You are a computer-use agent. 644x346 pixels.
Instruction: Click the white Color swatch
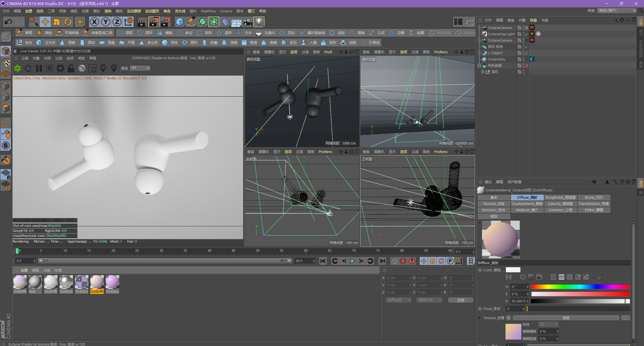click(x=513, y=270)
